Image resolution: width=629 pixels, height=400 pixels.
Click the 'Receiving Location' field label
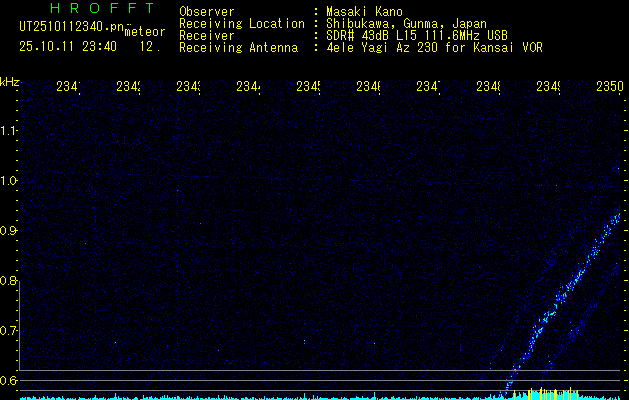(x=242, y=24)
